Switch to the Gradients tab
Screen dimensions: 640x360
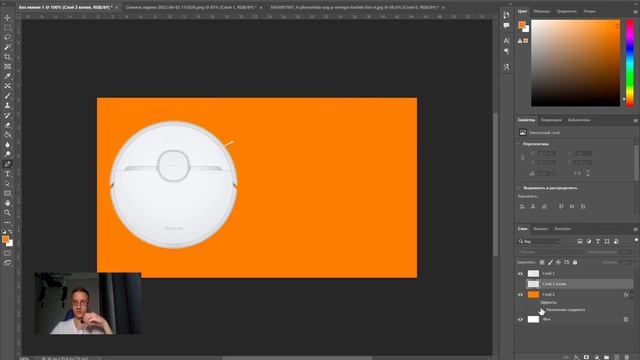[x=567, y=11]
